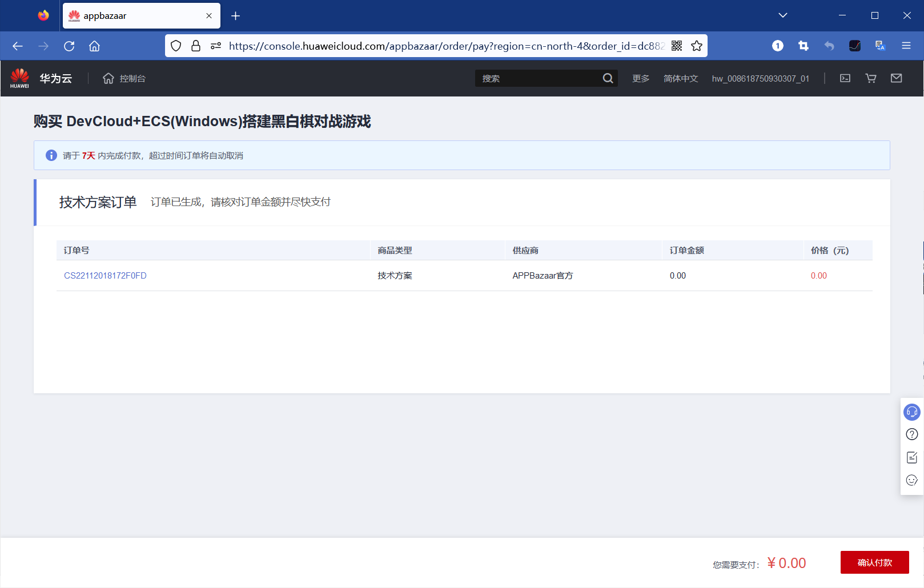Open the messages envelope icon
Image resolution: width=924 pixels, height=588 pixels.
(896, 78)
